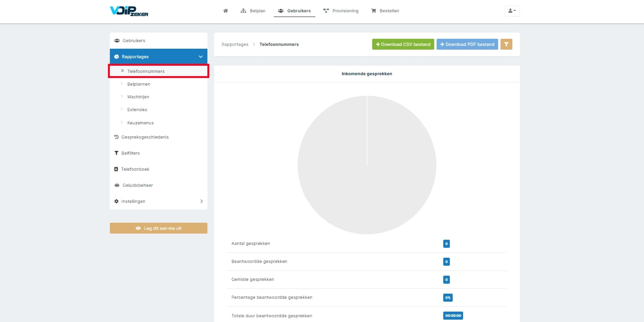Open the Belplan menu item
The width and height of the screenshot is (644, 322).
[x=253, y=10]
